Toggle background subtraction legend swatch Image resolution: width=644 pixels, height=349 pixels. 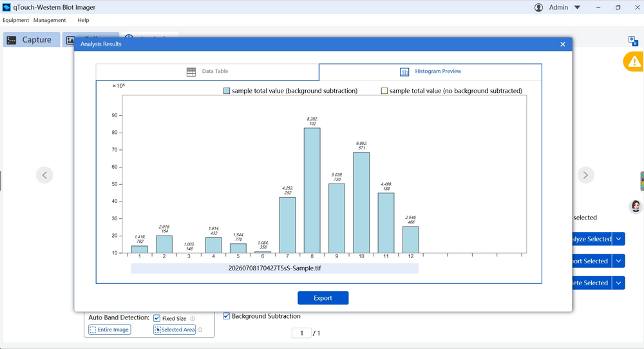pyautogui.click(x=227, y=91)
